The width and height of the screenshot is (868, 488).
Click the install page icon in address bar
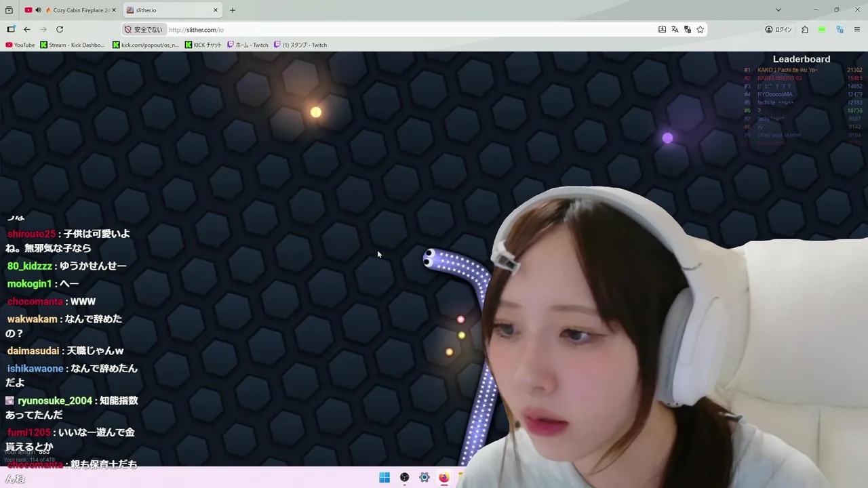(x=662, y=29)
